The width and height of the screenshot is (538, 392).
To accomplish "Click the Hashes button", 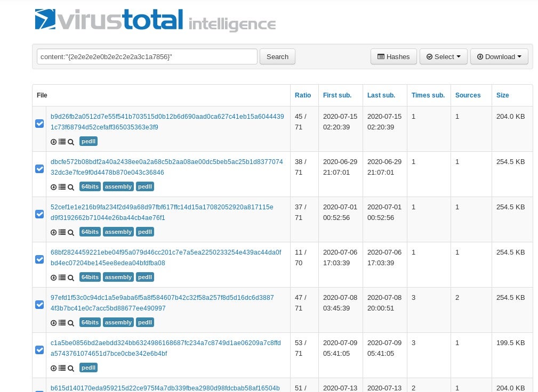I will point(394,57).
